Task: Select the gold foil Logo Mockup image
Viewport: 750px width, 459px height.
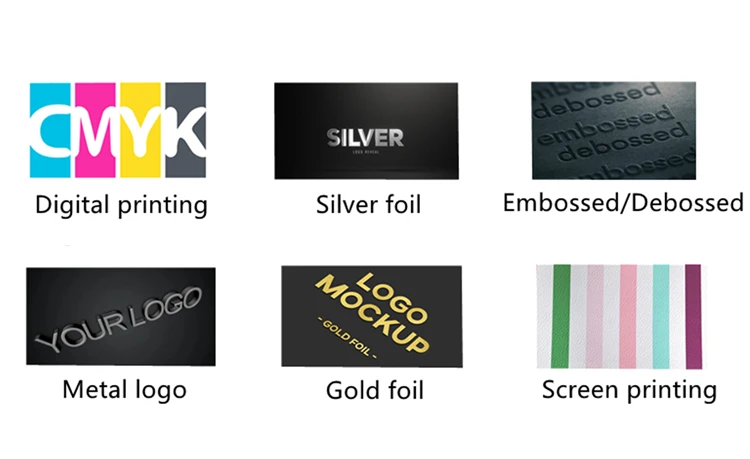Action: pyautogui.click(x=372, y=317)
